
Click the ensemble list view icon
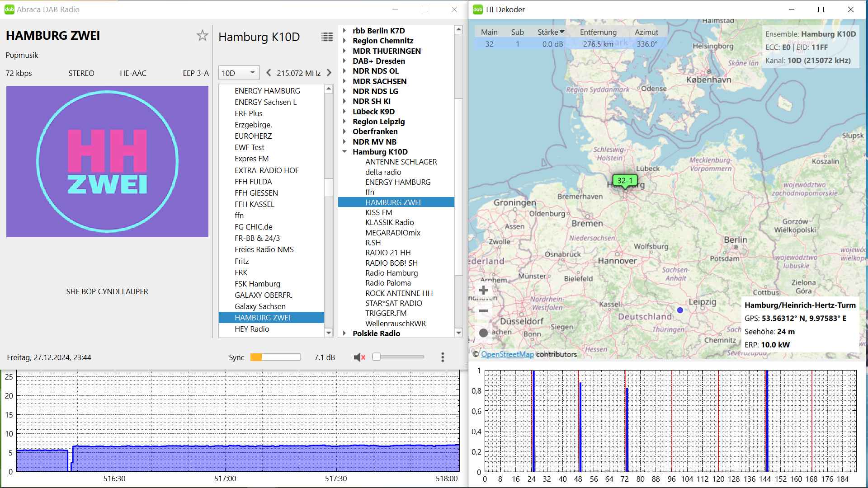click(327, 37)
